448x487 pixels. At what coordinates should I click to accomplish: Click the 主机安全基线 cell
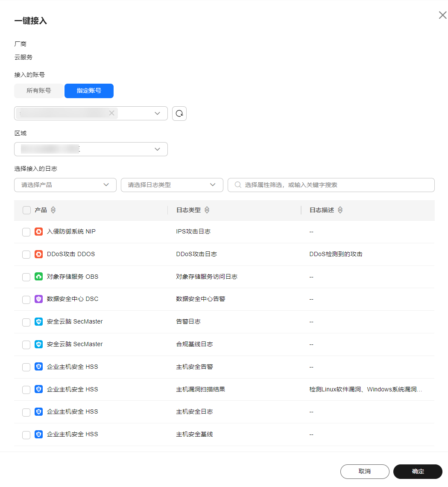(194, 434)
